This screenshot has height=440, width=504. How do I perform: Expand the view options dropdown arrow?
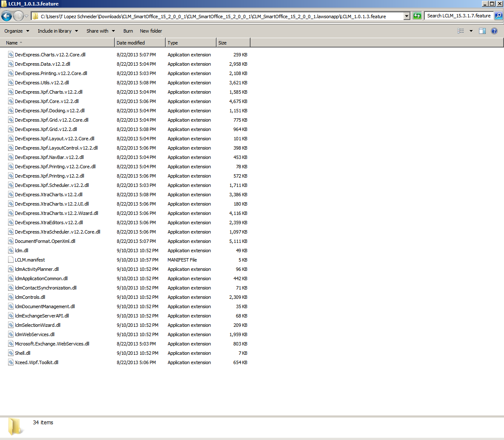(471, 31)
